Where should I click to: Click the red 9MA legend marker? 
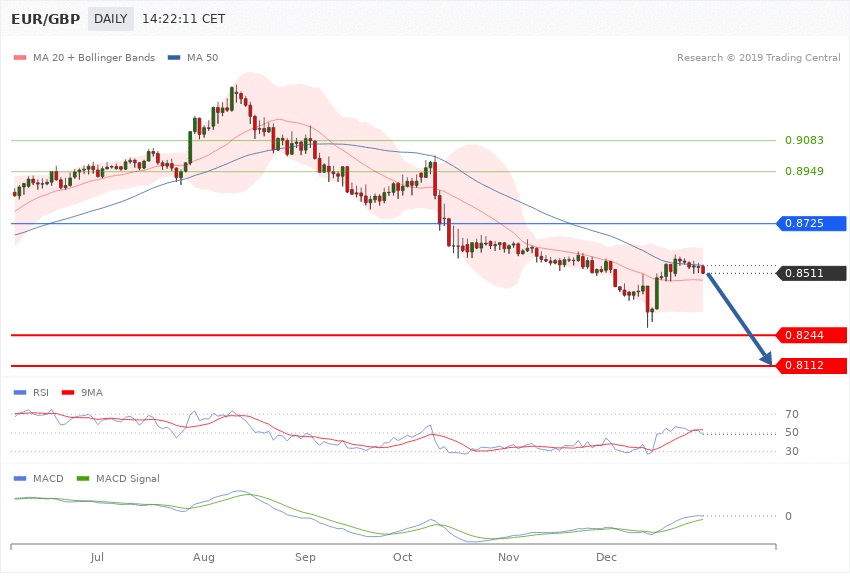coord(68,393)
